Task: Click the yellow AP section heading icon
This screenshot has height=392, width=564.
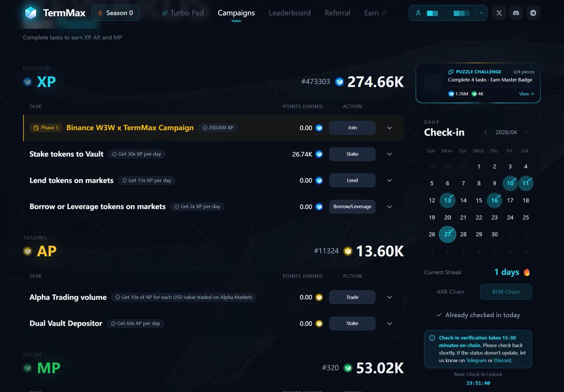Action: 28,251
